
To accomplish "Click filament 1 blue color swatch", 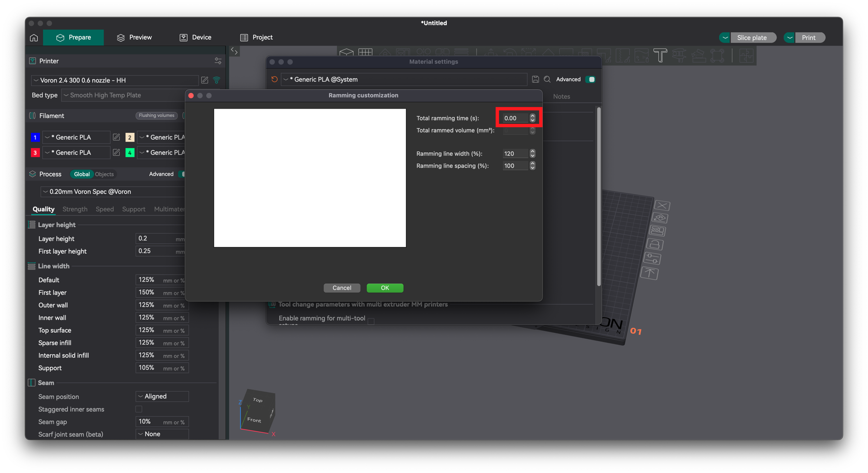I will point(35,137).
